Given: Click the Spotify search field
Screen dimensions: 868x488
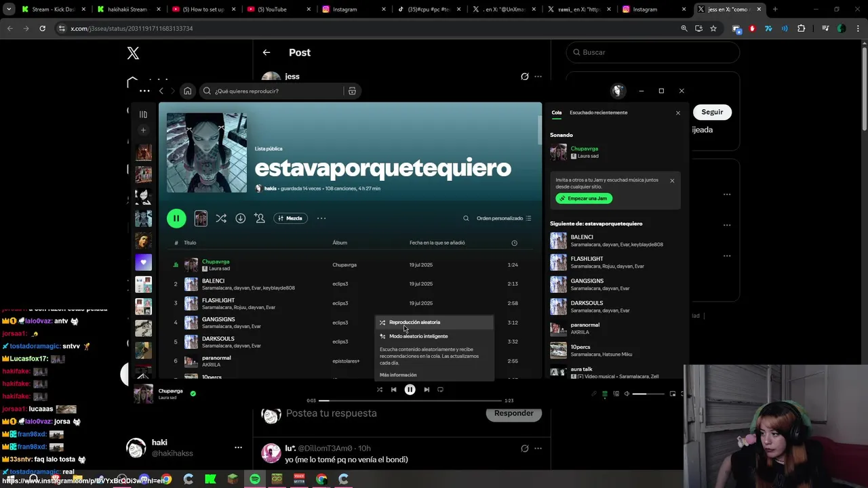Looking at the screenshot, I should point(279,91).
